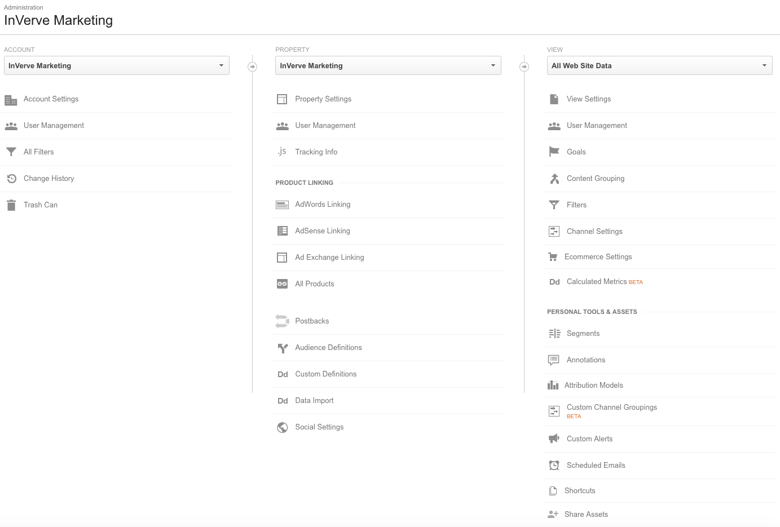Open AdSense Linking text link

pos(322,231)
